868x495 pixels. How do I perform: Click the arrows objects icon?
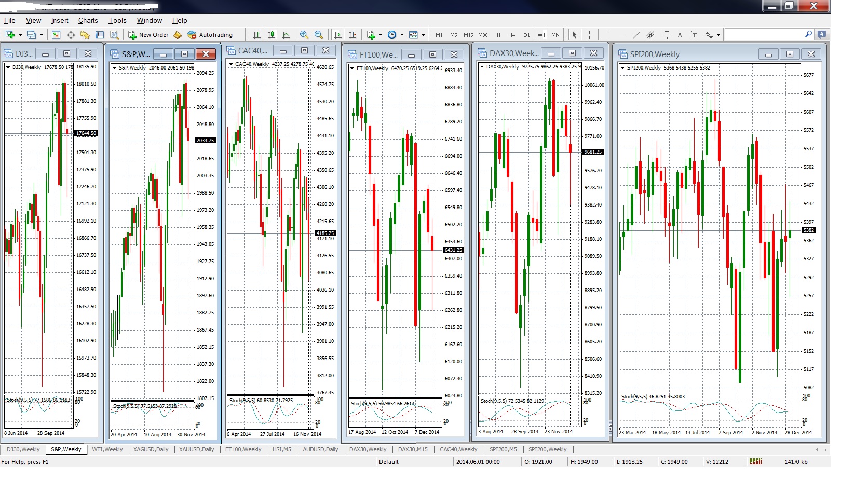(x=709, y=35)
